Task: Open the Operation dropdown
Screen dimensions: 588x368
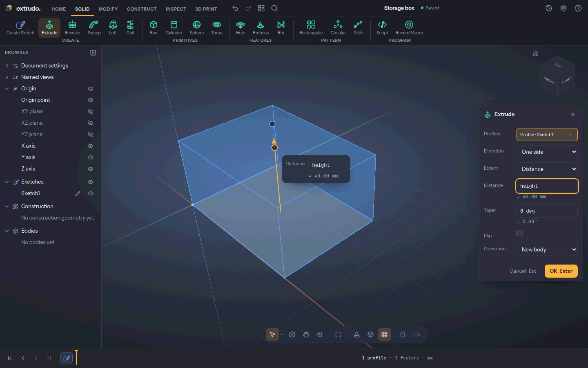Action: [547, 249]
